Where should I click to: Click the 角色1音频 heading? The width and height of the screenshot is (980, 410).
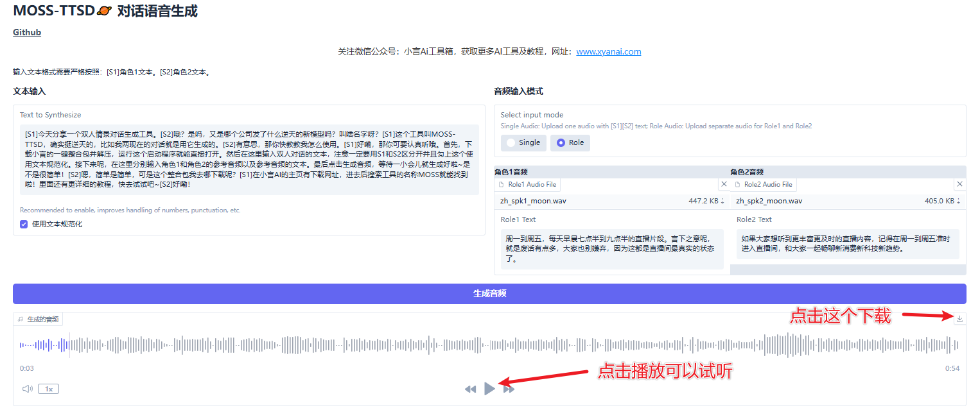tap(511, 172)
